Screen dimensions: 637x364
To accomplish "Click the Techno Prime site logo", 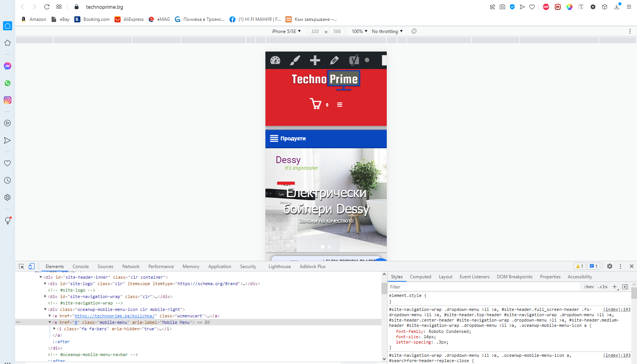I will (325, 80).
